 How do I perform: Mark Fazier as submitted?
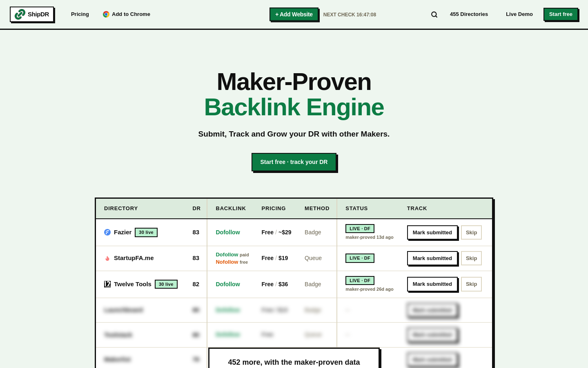point(432,232)
